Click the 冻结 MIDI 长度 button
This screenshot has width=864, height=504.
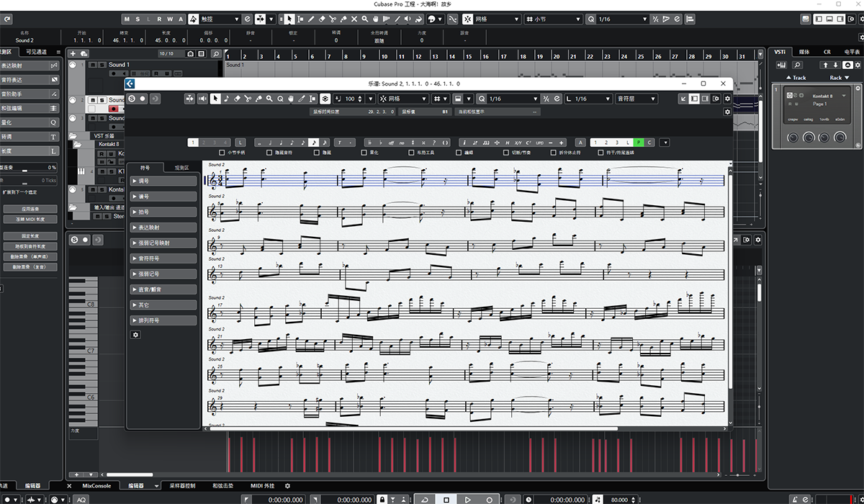[30, 219]
